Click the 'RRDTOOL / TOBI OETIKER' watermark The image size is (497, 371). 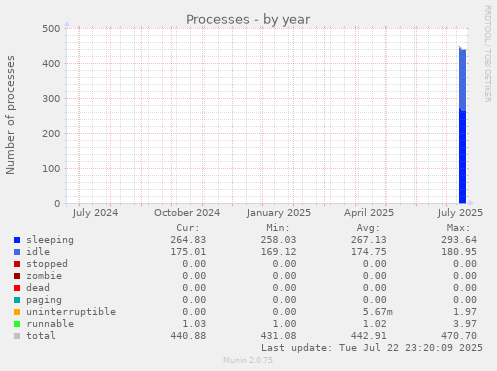point(487,54)
